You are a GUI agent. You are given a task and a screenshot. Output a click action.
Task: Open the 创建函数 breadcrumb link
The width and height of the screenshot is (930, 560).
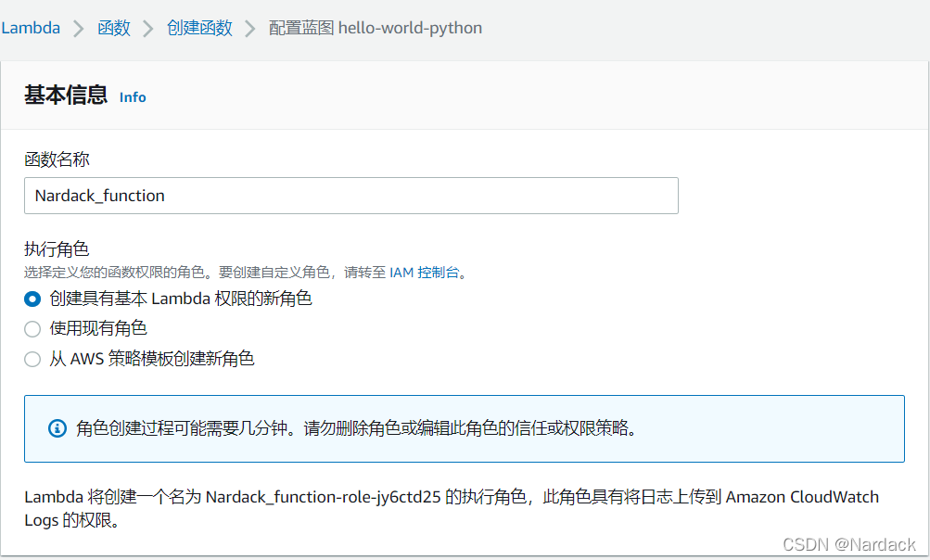pyautogui.click(x=199, y=28)
